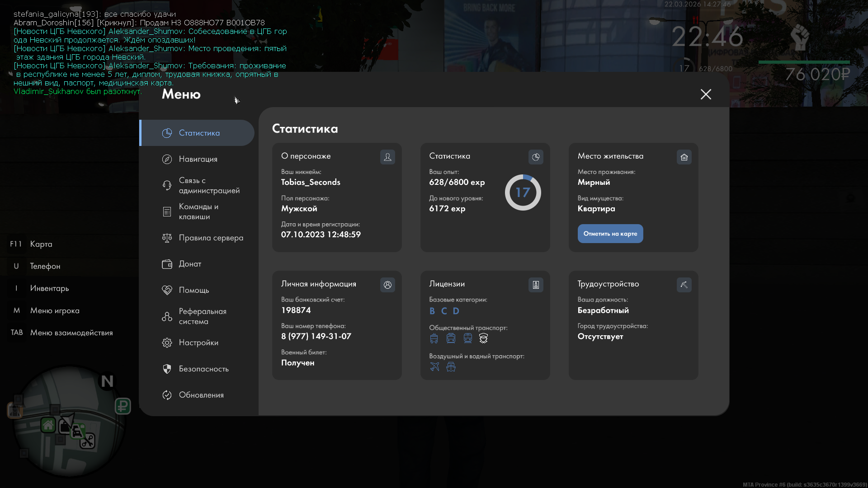
Task: Click the Обновления sidebar item
Action: [201, 395]
